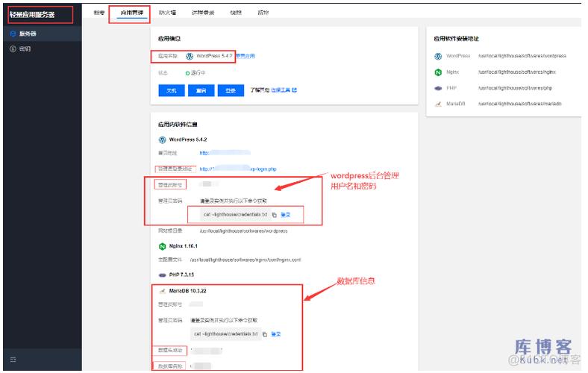Open the WordPress homepage http link
Image resolution: width=588 pixels, height=373 pixels.
[x=225, y=153]
